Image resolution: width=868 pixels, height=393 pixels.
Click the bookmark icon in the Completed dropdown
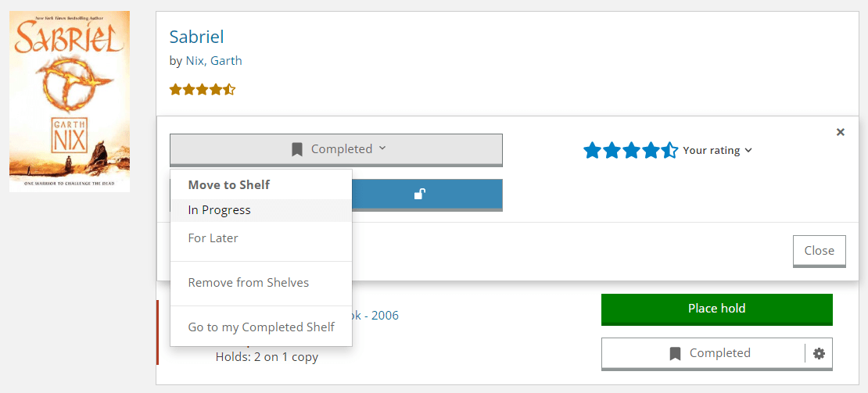(297, 149)
